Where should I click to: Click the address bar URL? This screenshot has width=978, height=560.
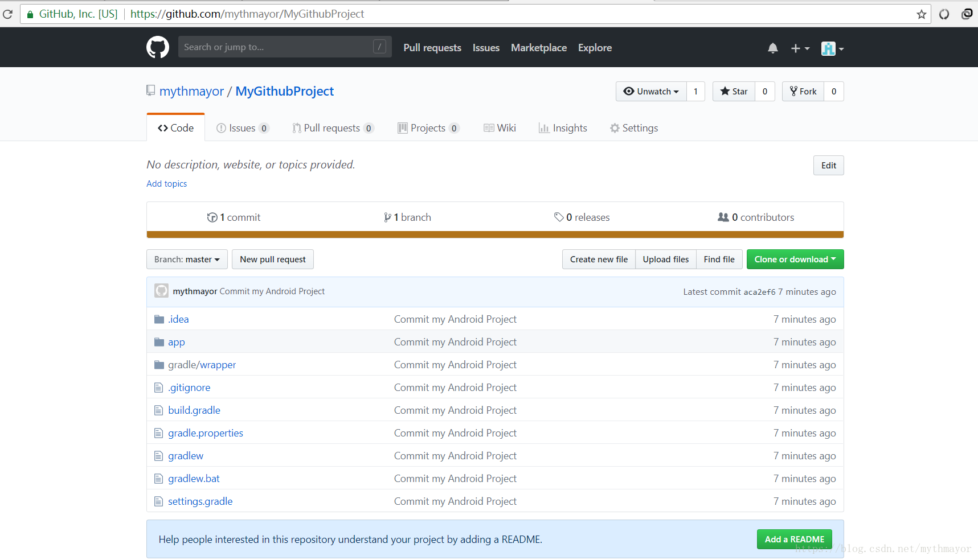(247, 14)
